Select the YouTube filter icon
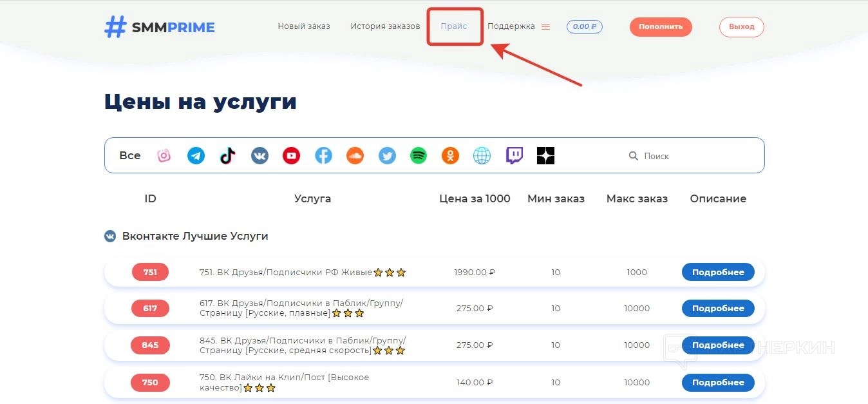 point(291,156)
